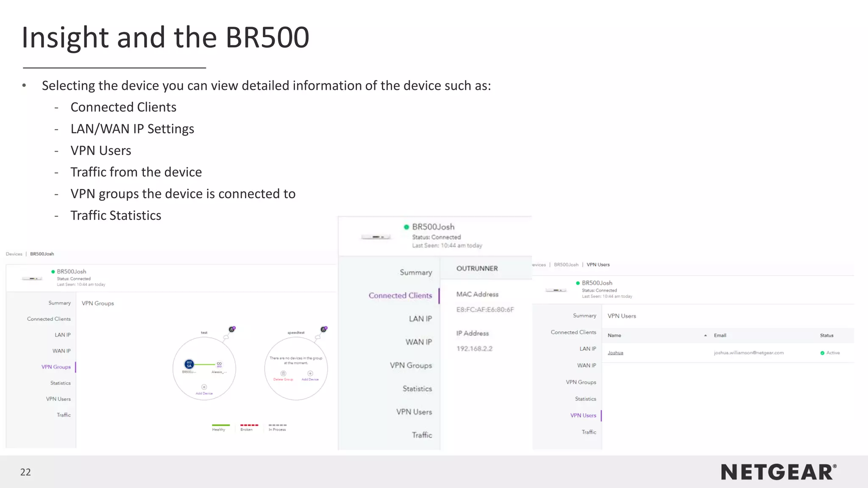This screenshot has width=868, height=488.
Task: Click the VPN users badge icon above test group
Action: coord(232,329)
